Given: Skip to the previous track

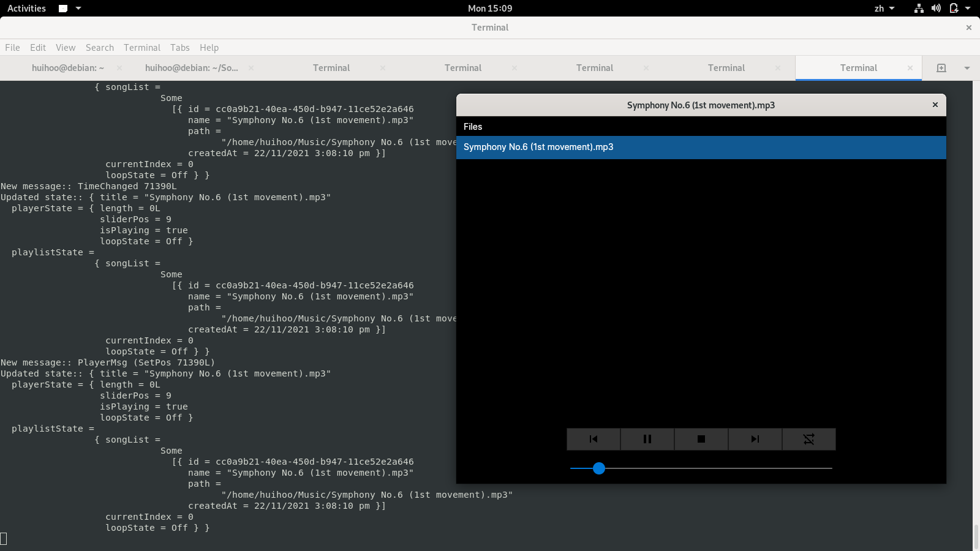Looking at the screenshot, I should (593, 439).
